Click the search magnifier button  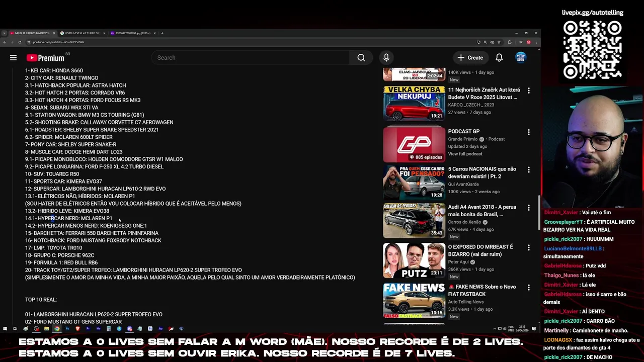tap(361, 58)
